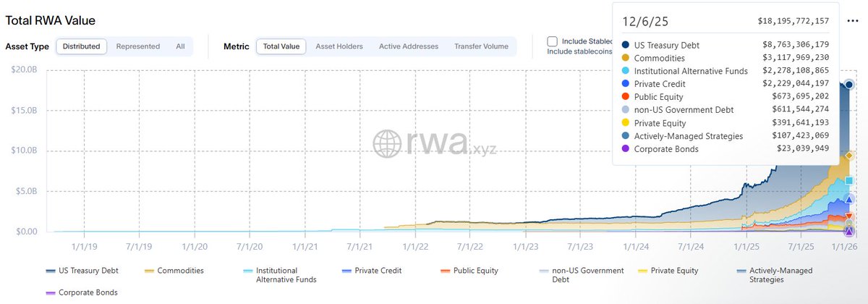Toggle Commodities legend series
Viewport: 868px width, 304px height.
pyautogui.click(x=174, y=271)
